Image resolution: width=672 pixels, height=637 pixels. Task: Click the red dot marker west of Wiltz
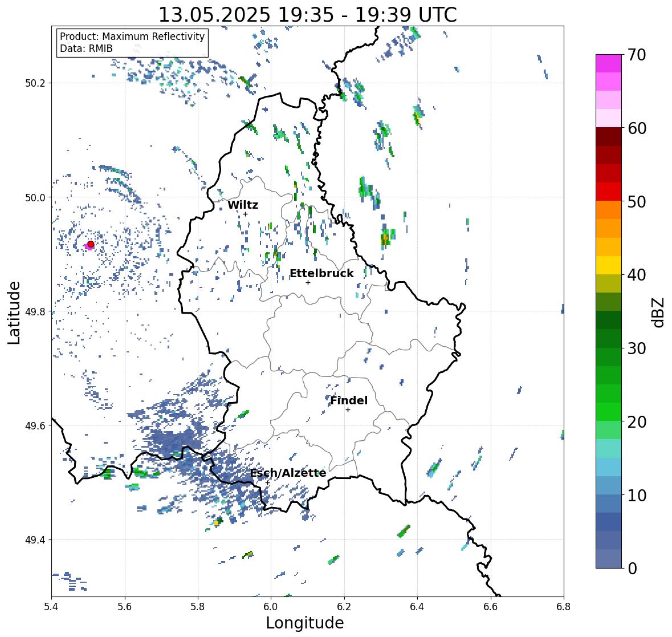pyautogui.click(x=91, y=244)
